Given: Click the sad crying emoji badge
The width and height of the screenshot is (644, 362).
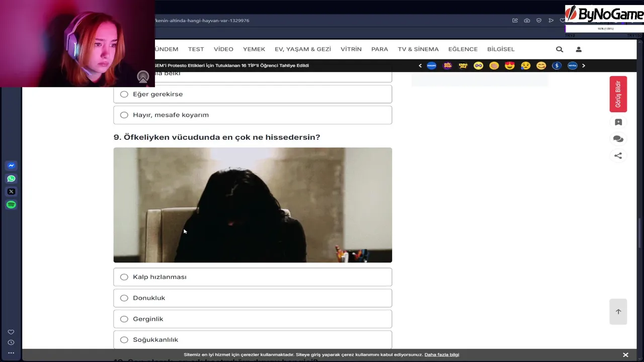Looking at the screenshot, I should pyautogui.click(x=525, y=65).
